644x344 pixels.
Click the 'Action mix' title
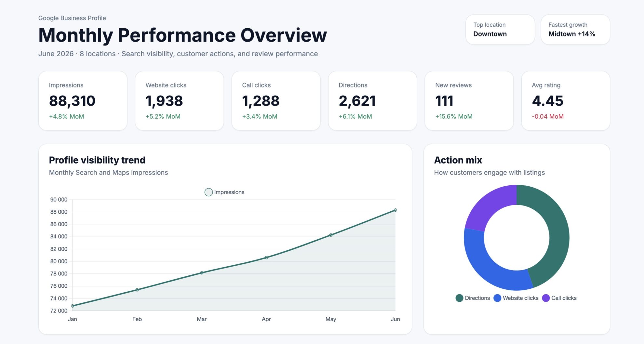(458, 160)
